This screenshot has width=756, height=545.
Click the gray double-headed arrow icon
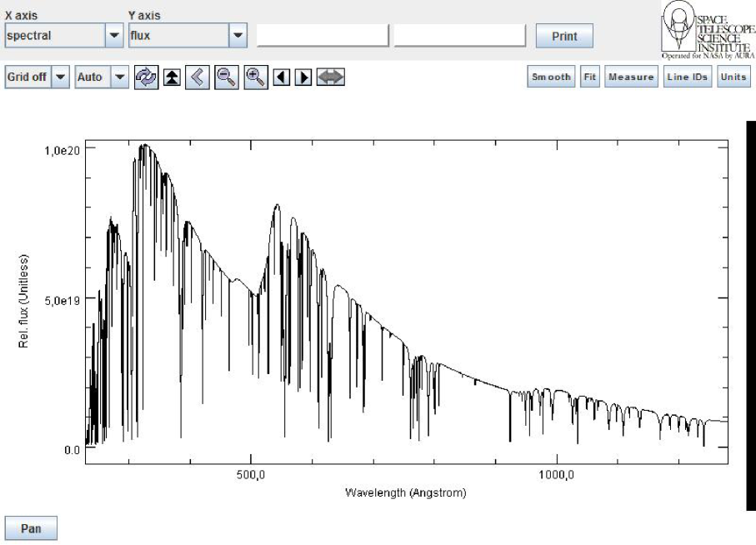(x=331, y=77)
